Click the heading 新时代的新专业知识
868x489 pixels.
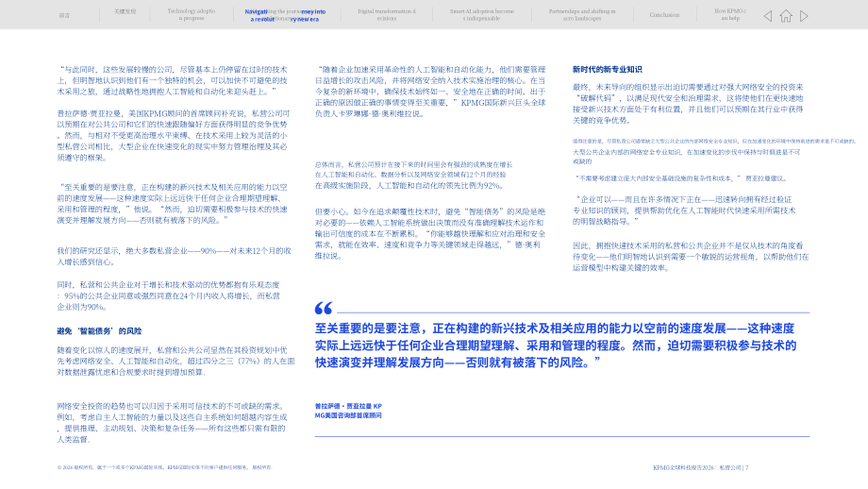coord(608,70)
